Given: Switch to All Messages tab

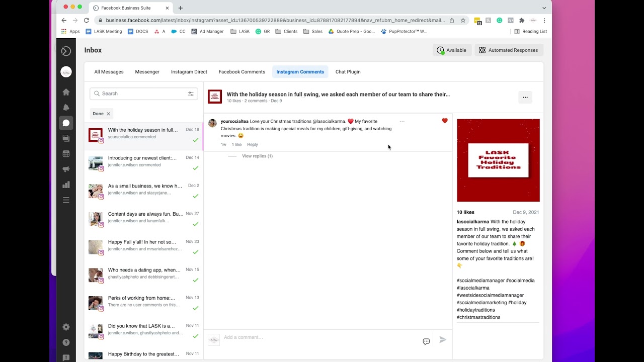Looking at the screenshot, I should pos(109,72).
